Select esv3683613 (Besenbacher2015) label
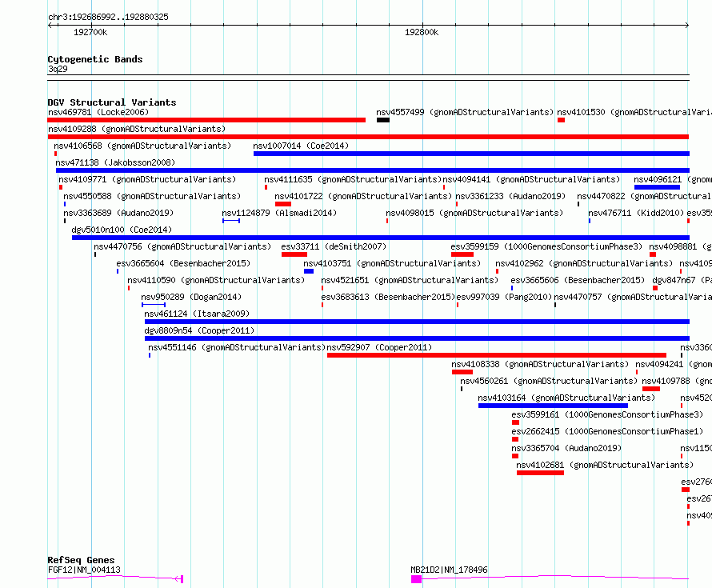The image size is (712, 588). (388, 297)
